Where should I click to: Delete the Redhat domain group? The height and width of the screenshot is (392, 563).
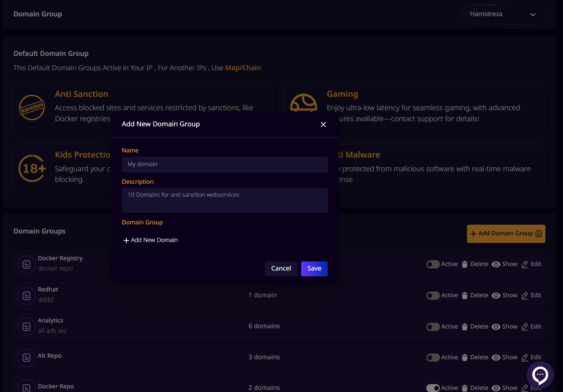tap(475, 295)
